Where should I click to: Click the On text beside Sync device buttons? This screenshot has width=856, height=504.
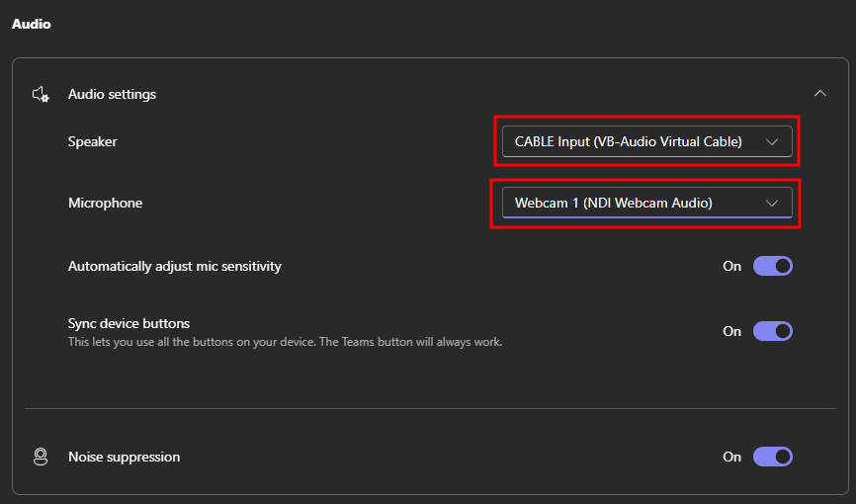click(731, 331)
